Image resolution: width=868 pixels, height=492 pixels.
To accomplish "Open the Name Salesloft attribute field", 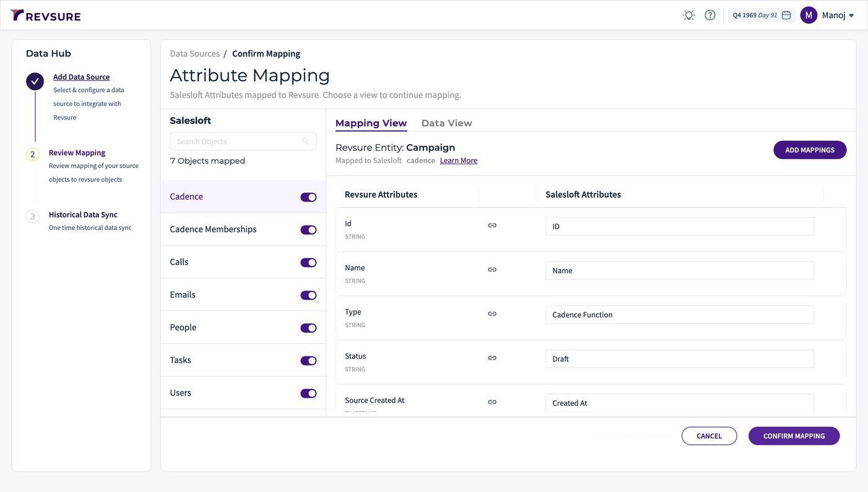I will [x=680, y=270].
